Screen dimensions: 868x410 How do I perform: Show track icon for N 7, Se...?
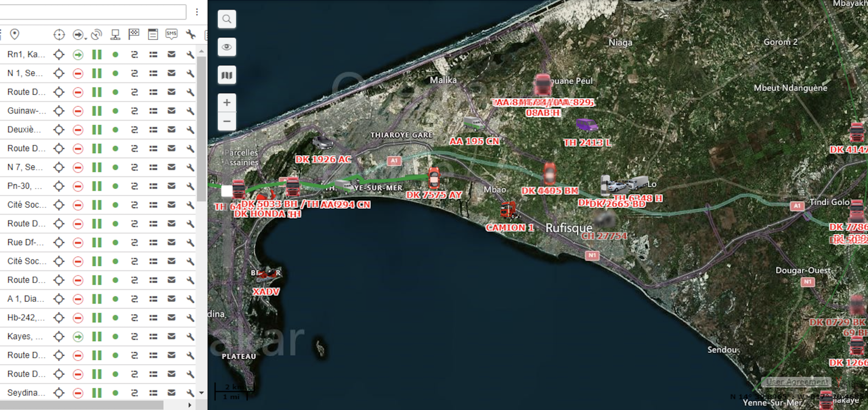pos(134,168)
